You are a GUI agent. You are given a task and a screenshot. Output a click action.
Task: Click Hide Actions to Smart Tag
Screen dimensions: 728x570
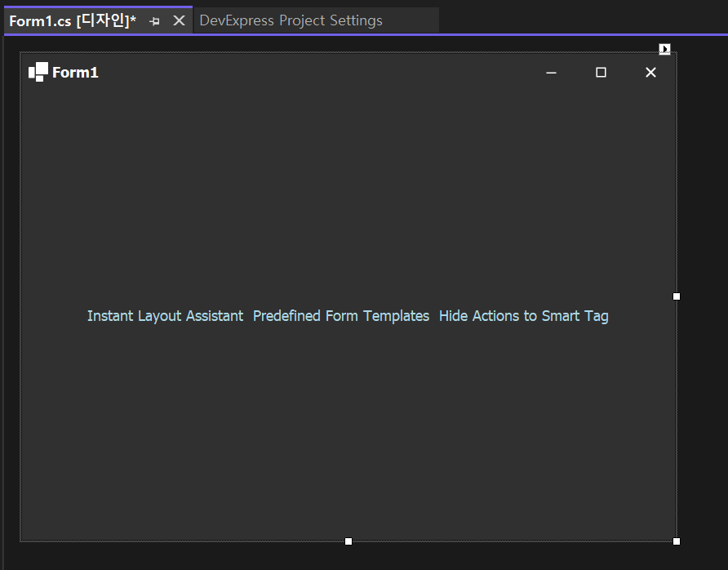pos(524,316)
